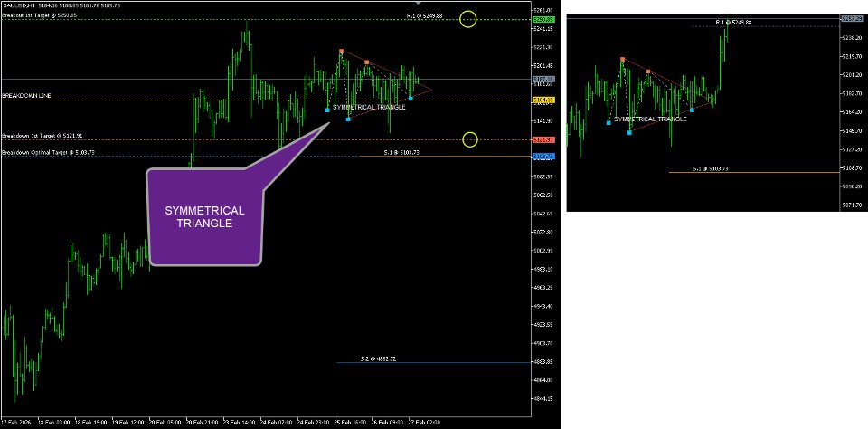Image resolution: width=868 pixels, height=429 pixels.
Task: Click the '23 Feb 14:00' time axis label
Action: click(238, 423)
